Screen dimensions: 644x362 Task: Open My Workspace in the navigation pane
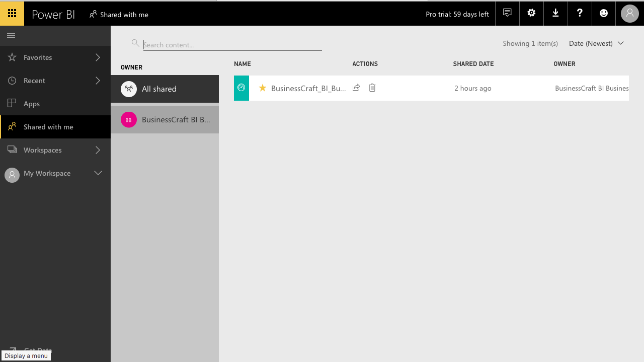pos(55,173)
